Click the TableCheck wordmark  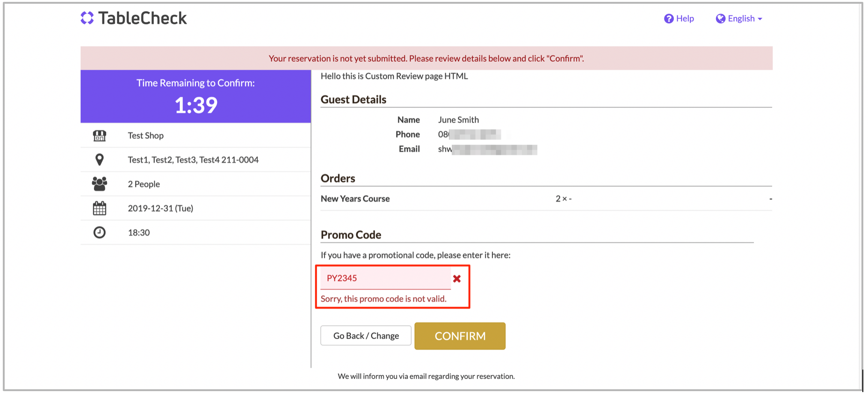pyautogui.click(x=143, y=18)
